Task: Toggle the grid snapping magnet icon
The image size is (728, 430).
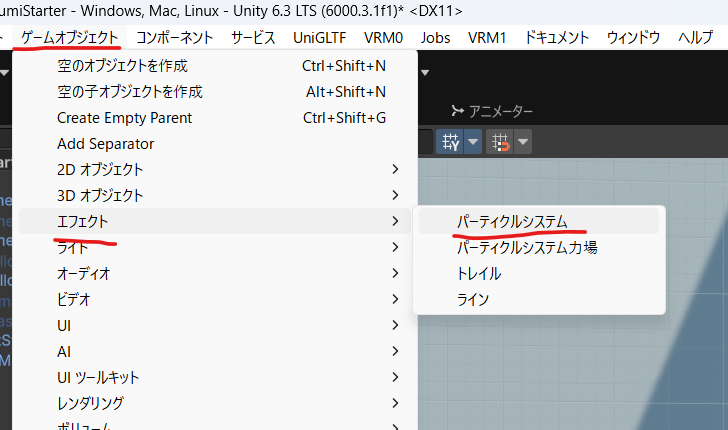Action: tap(498, 142)
